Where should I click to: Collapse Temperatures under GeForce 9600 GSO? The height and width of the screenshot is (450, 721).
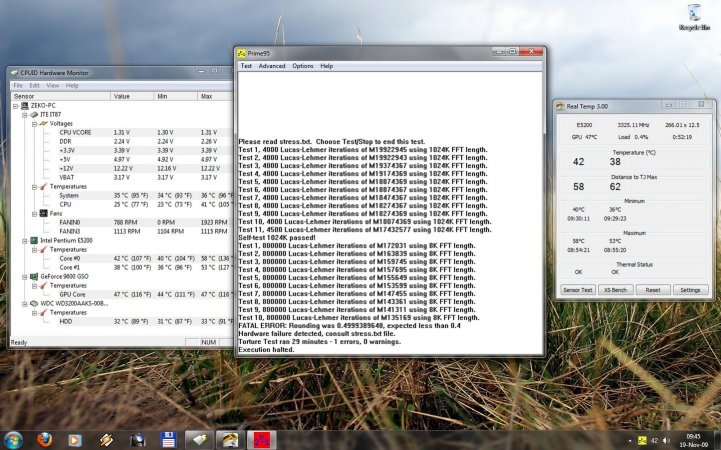(x=34, y=285)
